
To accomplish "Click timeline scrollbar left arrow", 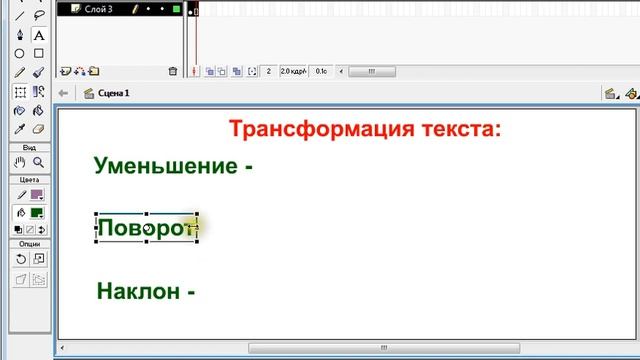I will click(341, 71).
